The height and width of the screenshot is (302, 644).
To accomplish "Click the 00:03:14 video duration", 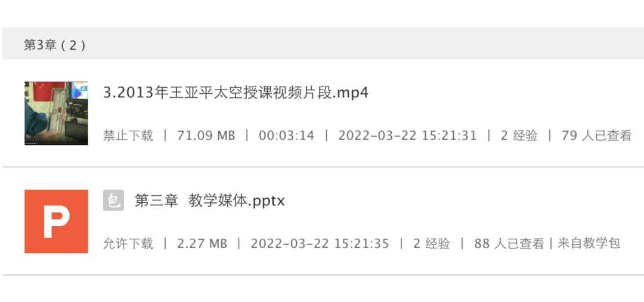I will [287, 135].
